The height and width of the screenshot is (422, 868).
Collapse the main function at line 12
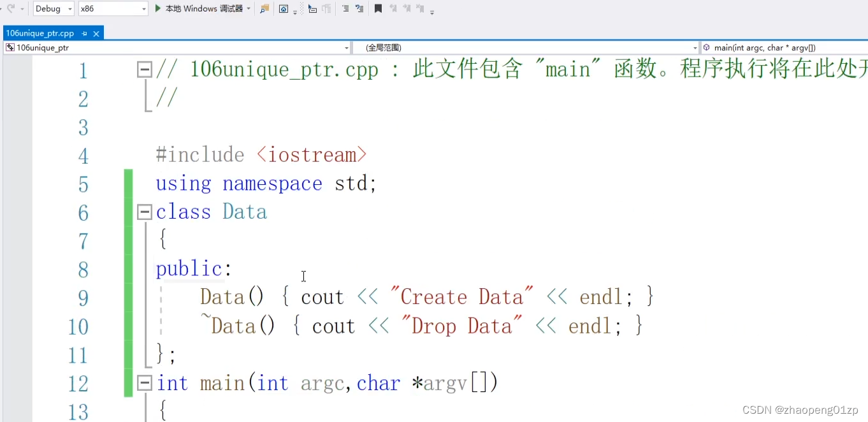point(145,382)
